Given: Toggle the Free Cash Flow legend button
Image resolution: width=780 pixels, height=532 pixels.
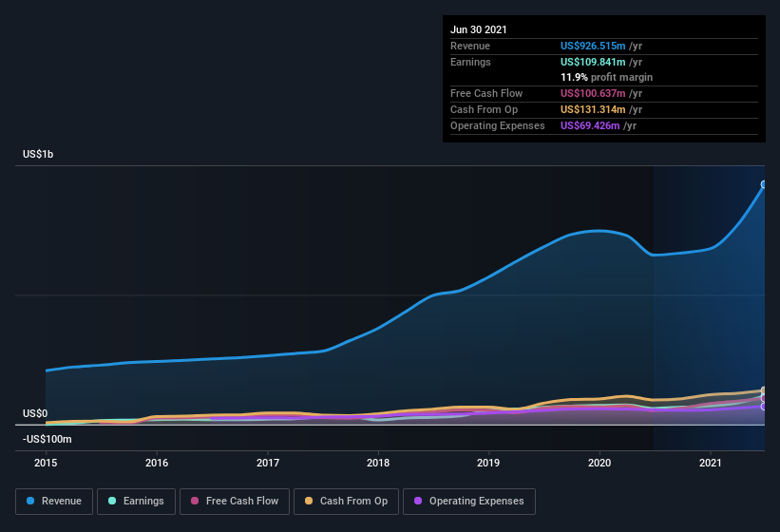Looking at the screenshot, I should (235, 502).
